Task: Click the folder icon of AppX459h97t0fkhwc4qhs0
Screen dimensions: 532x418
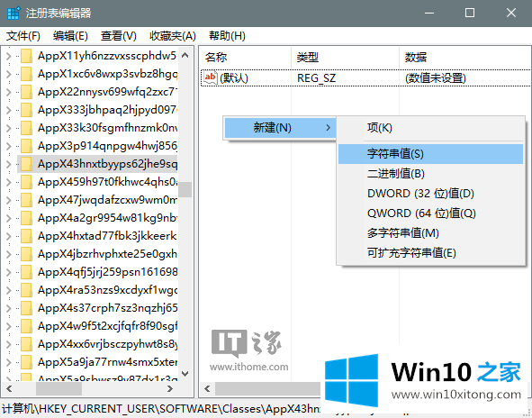Action: (26, 182)
